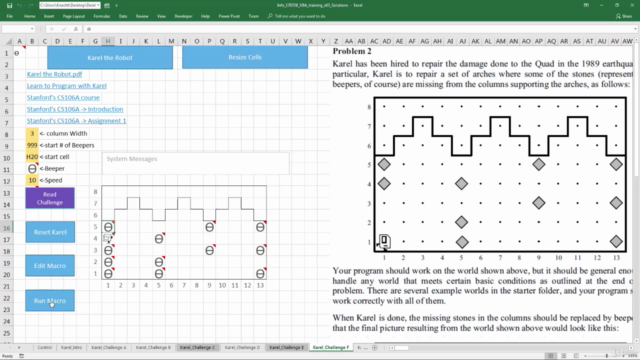Select row 16 header
The image size is (640, 360).
point(7,227)
